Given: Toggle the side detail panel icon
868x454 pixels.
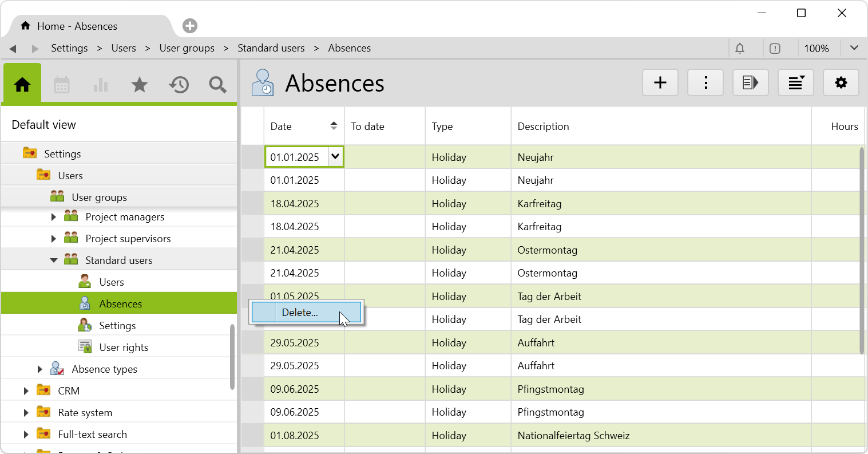Looking at the screenshot, I should click(750, 83).
